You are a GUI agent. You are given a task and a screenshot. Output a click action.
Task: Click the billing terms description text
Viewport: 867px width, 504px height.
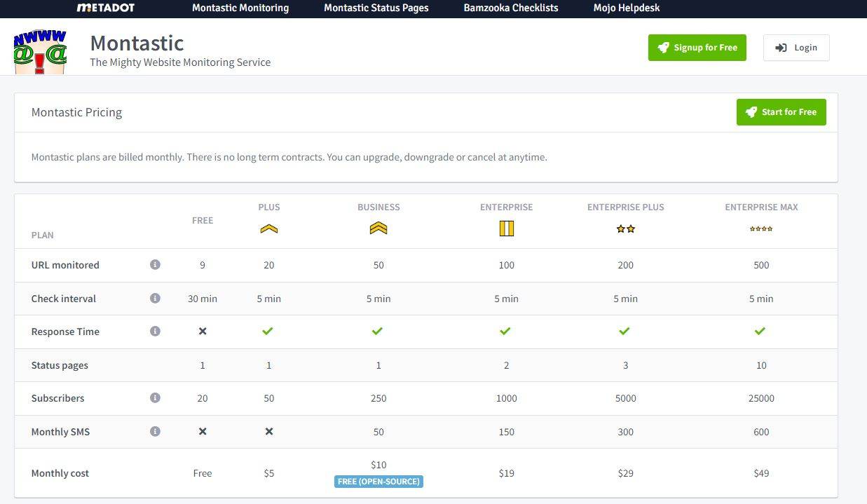point(289,157)
